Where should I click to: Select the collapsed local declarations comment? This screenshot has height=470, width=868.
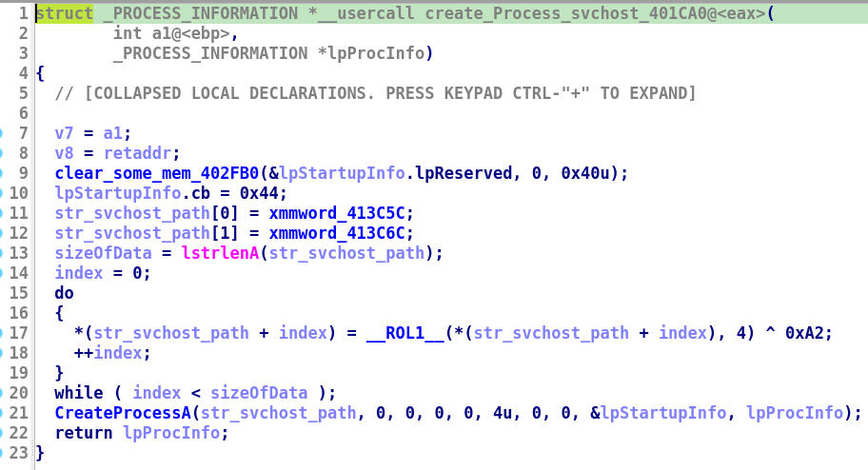[375, 93]
